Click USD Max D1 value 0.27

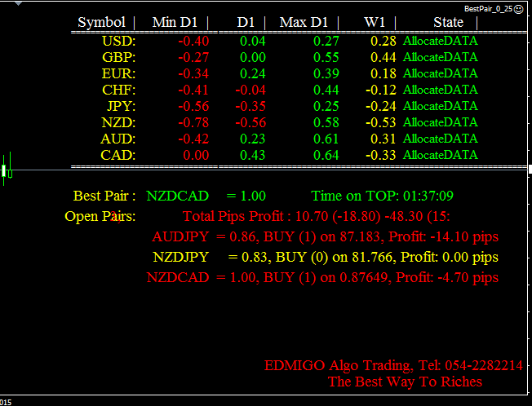coord(326,42)
